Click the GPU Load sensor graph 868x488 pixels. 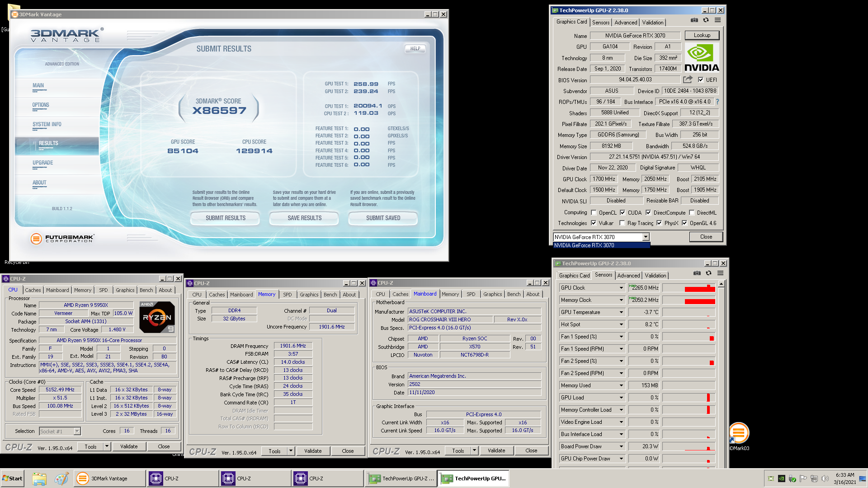[x=689, y=398]
